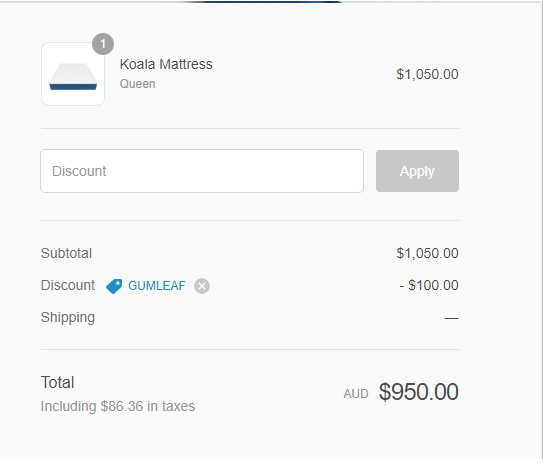Click the subtotal amount $1,050.00
546x464 pixels.
click(427, 253)
